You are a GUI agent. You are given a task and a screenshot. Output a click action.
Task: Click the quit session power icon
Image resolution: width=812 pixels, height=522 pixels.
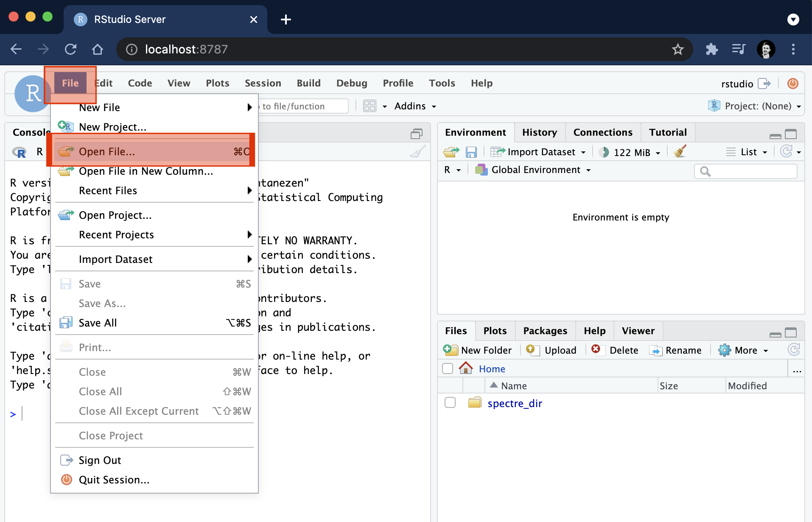point(792,84)
